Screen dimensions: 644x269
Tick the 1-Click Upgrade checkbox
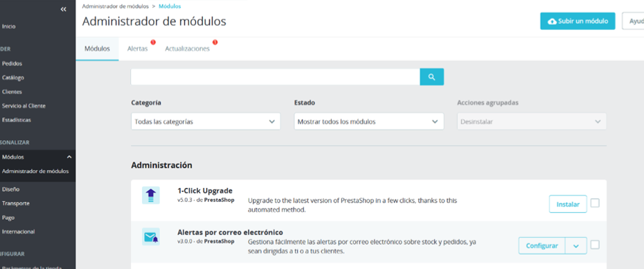pyautogui.click(x=595, y=202)
